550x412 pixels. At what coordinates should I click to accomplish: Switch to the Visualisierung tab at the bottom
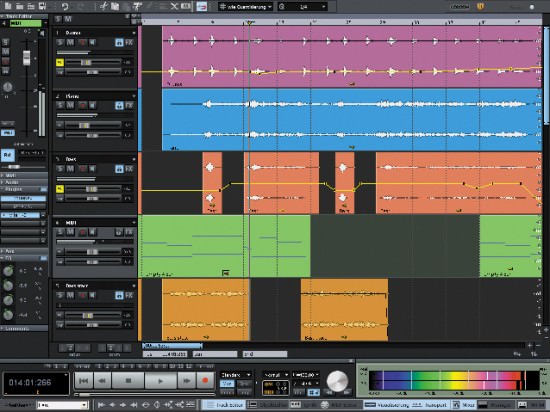[387, 405]
